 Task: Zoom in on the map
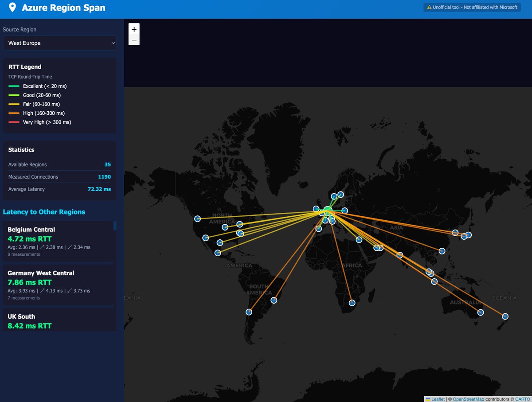tap(134, 29)
